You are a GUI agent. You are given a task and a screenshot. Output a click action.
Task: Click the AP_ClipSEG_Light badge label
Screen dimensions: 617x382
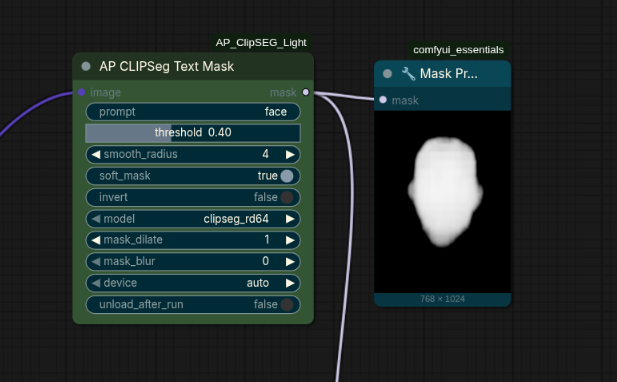pyautogui.click(x=261, y=42)
